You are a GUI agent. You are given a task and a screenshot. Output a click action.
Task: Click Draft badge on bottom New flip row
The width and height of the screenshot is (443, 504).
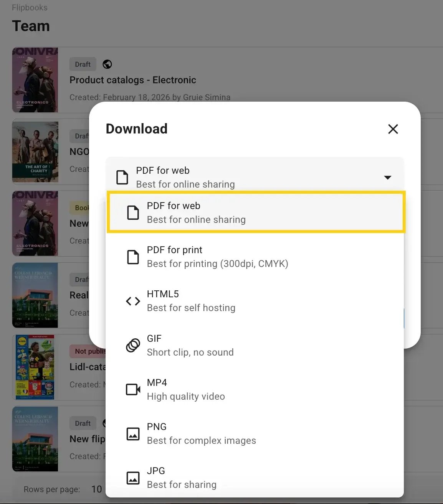pos(83,423)
